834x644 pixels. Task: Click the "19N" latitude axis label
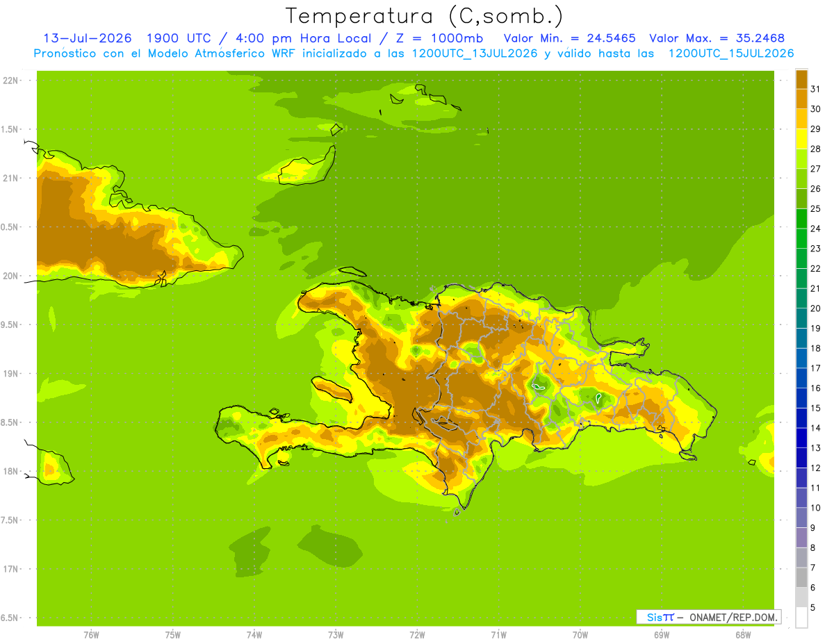point(11,373)
